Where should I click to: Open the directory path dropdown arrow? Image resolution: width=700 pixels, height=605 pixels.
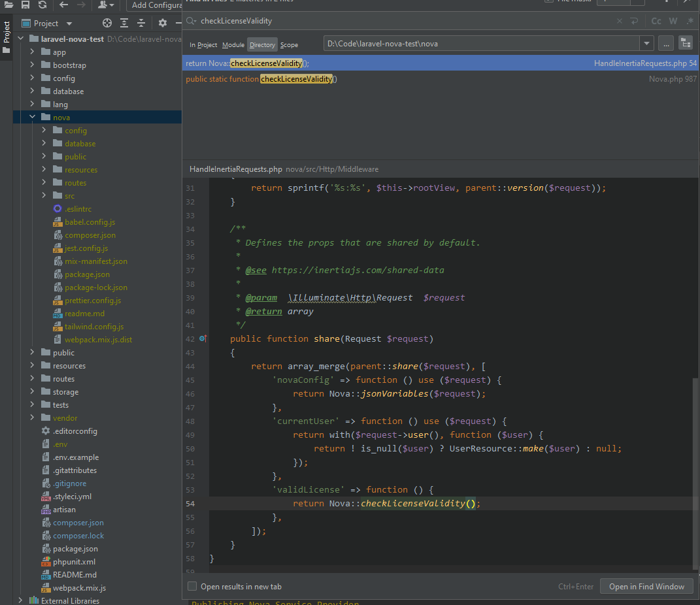(646, 43)
